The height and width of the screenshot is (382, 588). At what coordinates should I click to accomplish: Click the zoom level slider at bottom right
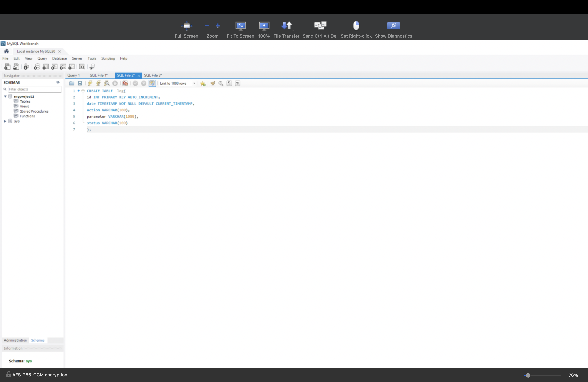coord(528,375)
